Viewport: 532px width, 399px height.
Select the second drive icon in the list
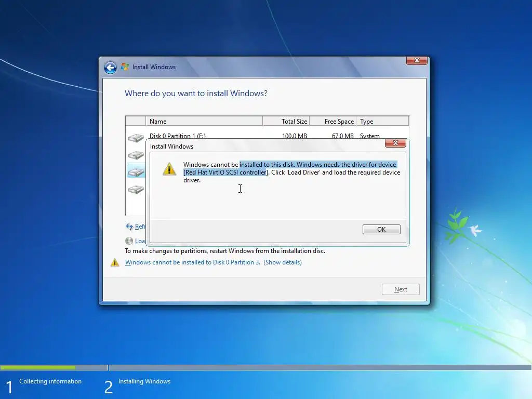tap(136, 155)
